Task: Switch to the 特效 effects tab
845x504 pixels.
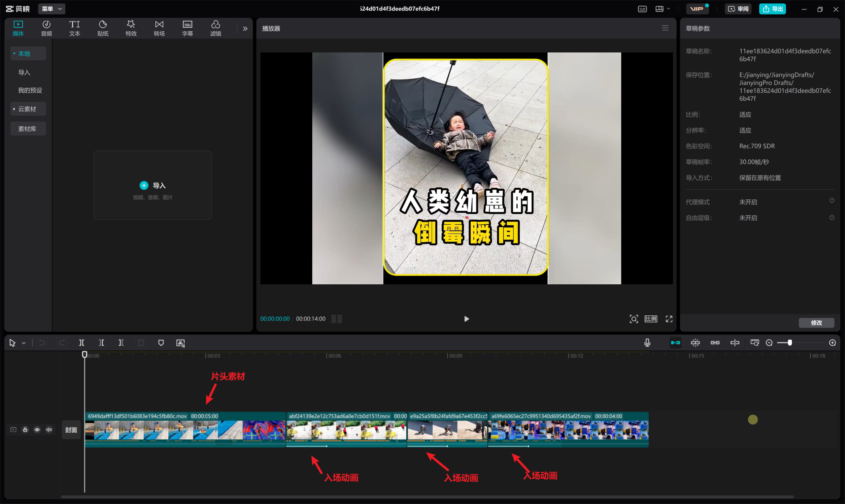Action: 131,28
